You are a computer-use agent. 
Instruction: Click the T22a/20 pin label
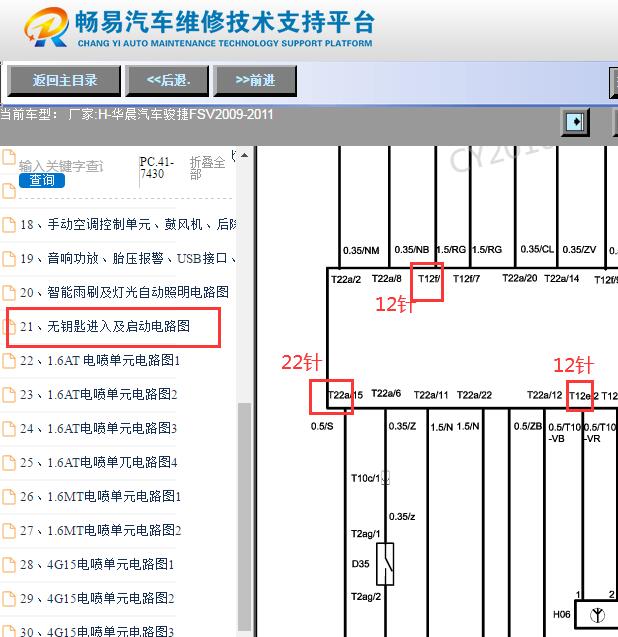(520, 278)
